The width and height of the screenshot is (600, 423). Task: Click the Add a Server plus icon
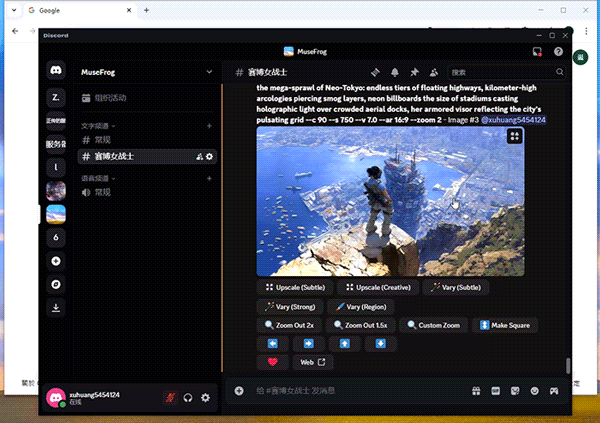[x=56, y=261]
